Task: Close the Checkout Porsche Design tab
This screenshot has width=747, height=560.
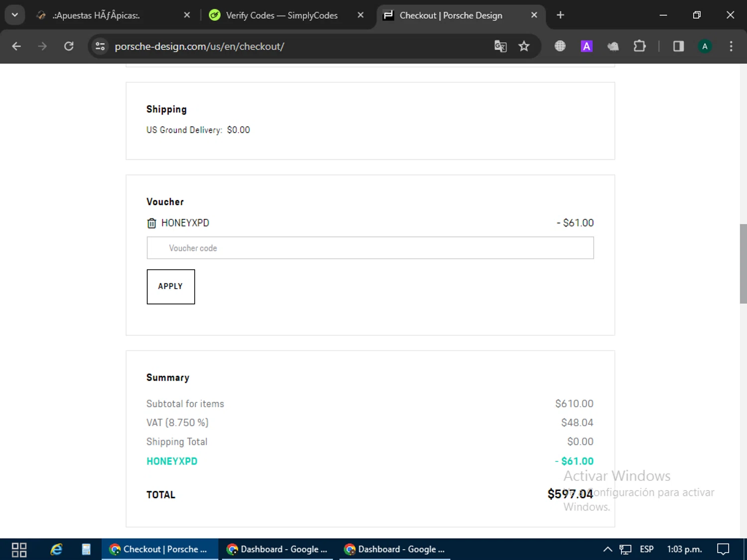Action: [x=534, y=15]
